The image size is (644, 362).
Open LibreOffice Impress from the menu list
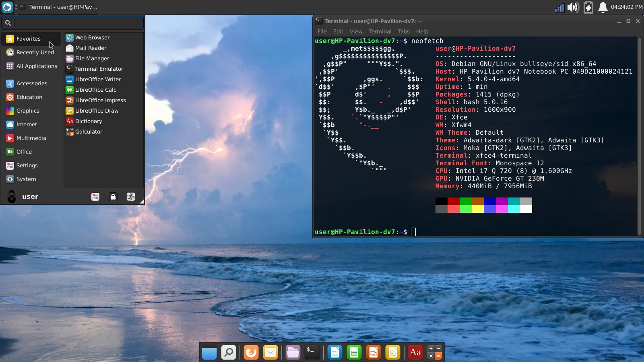pyautogui.click(x=100, y=100)
